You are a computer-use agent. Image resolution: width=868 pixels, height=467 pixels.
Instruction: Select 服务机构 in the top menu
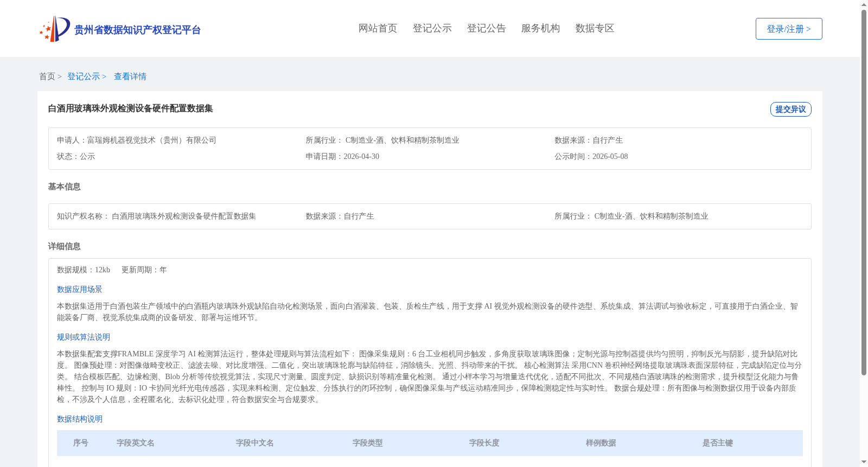click(540, 28)
